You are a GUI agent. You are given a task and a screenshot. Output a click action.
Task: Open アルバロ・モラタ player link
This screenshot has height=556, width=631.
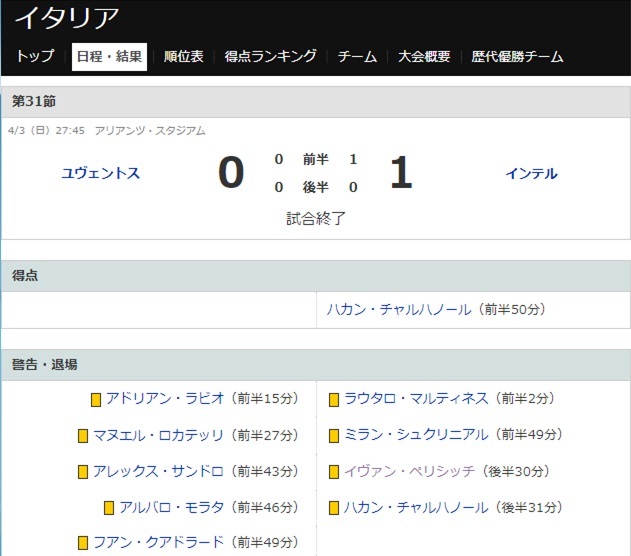172,507
